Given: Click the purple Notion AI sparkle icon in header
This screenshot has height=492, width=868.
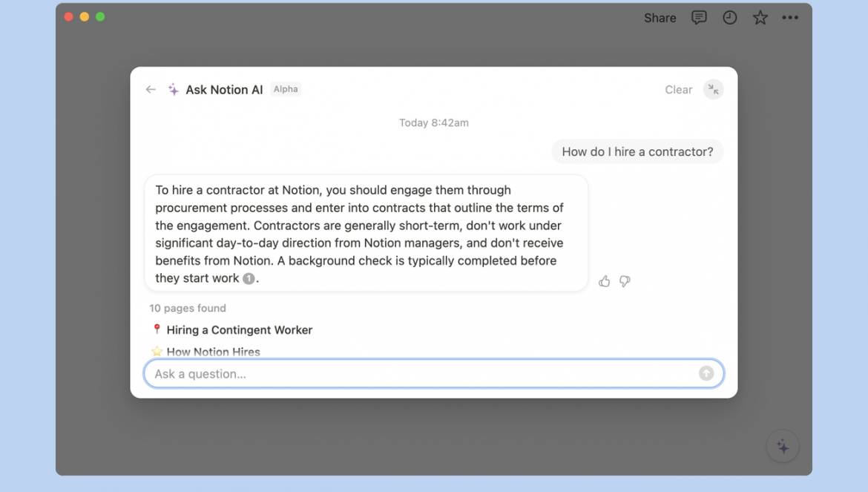Looking at the screenshot, I should pyautogui.click(x=174, y=89).
